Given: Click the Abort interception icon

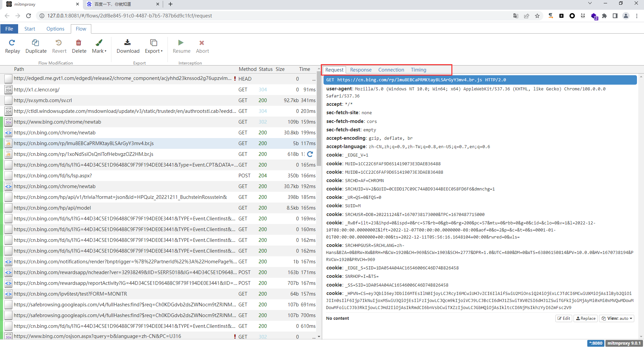Looking at the screenshot, I should (202, 43).
